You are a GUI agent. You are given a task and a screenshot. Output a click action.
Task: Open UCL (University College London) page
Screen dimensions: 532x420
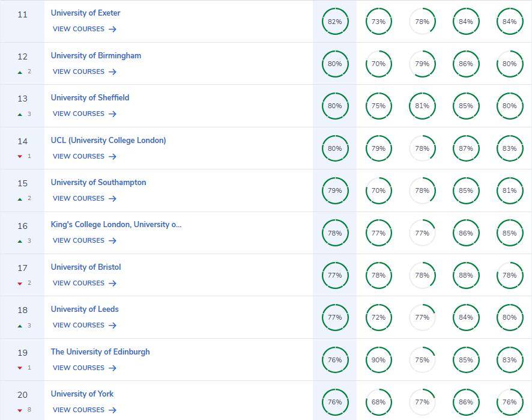pyautogui.click(x=108, y=140)
